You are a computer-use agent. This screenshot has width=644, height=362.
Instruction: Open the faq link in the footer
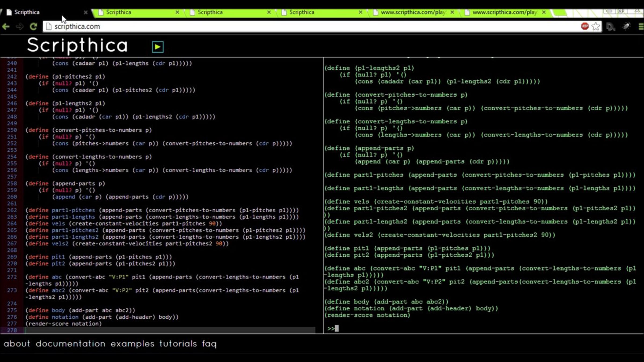209,344
